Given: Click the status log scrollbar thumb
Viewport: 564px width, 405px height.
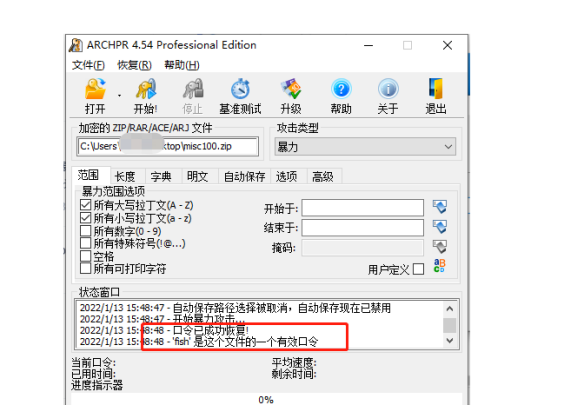Looking at the screenshot, I should point(449,326).
